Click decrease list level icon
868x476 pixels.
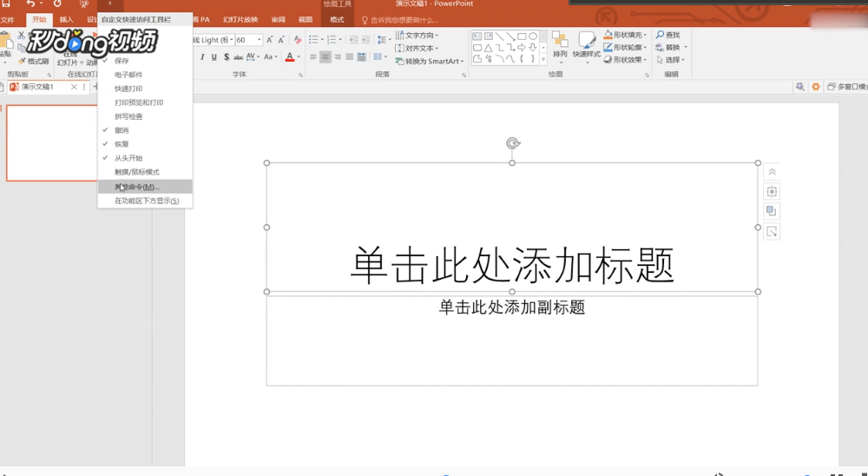tap(354, 40)
